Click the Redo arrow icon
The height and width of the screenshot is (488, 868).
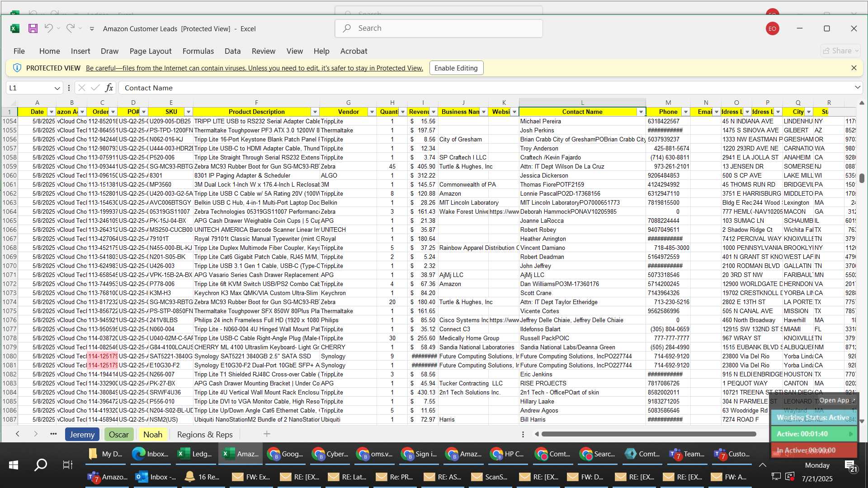(x=70, y=28)
